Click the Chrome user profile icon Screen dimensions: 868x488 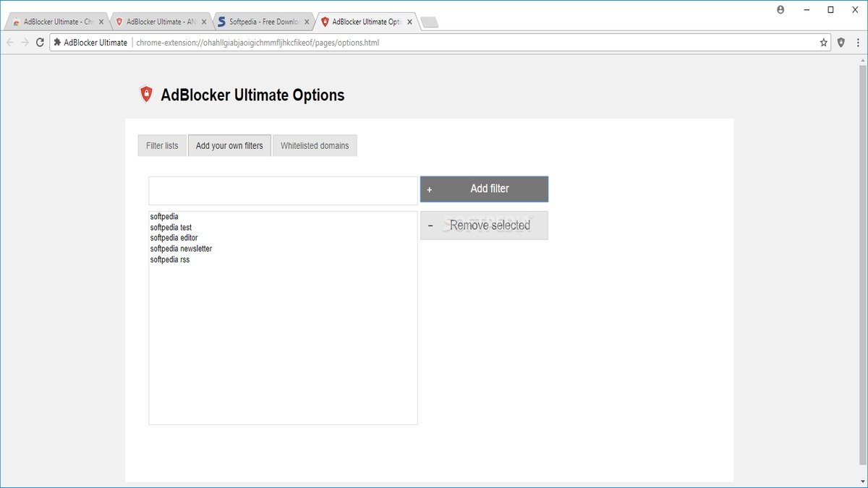pos(780,9)
